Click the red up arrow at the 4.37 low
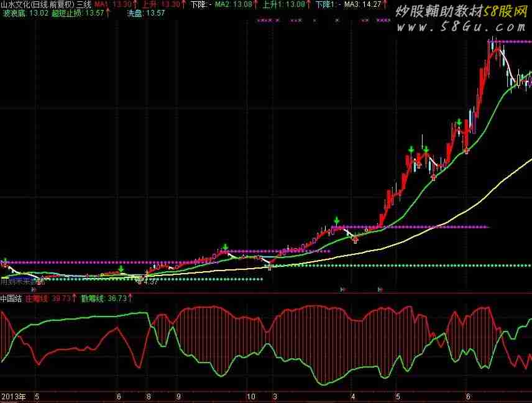The width and height of the screenshot is (532, 403). coord(139,279)
